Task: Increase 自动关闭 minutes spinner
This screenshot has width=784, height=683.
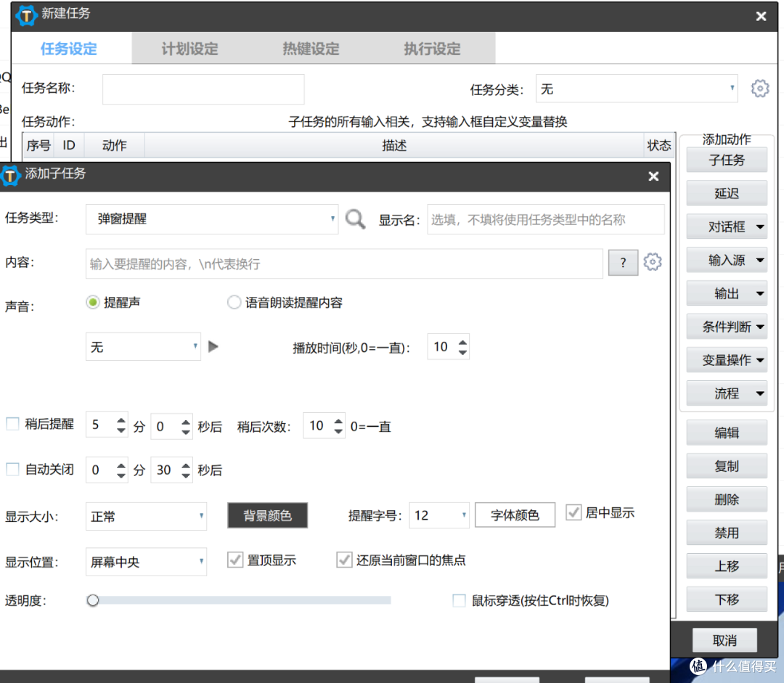Action: pyautogui.click(x=121, y=465)
